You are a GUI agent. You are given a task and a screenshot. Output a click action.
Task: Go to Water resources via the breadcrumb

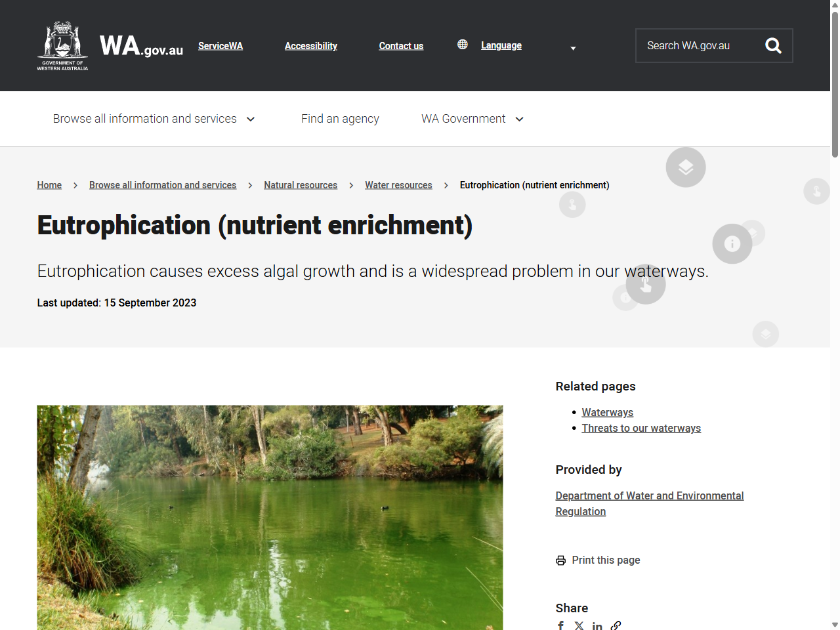pos(398,185)
